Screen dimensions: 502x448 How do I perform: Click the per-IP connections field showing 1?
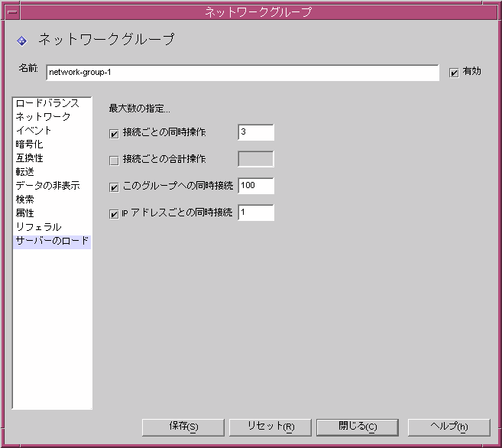coord(256,213)
